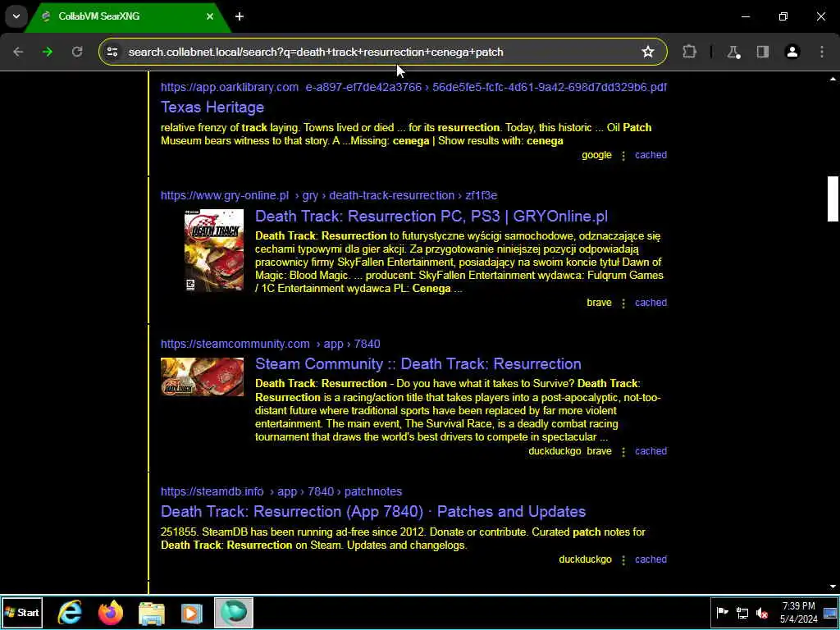Viewport: 840px width, 630px height.
Task: Show desktop button in the tray corner
Action: (830, 612)
